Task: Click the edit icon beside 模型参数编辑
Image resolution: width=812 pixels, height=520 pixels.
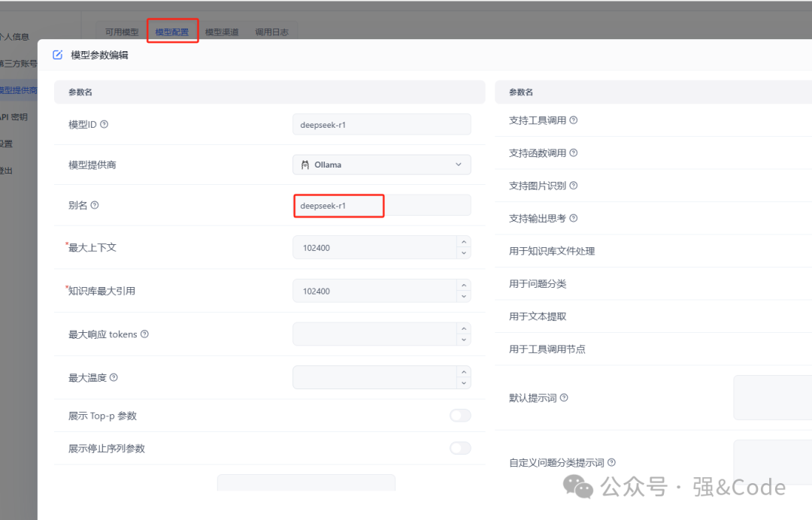Action: [x=57, y=54]
